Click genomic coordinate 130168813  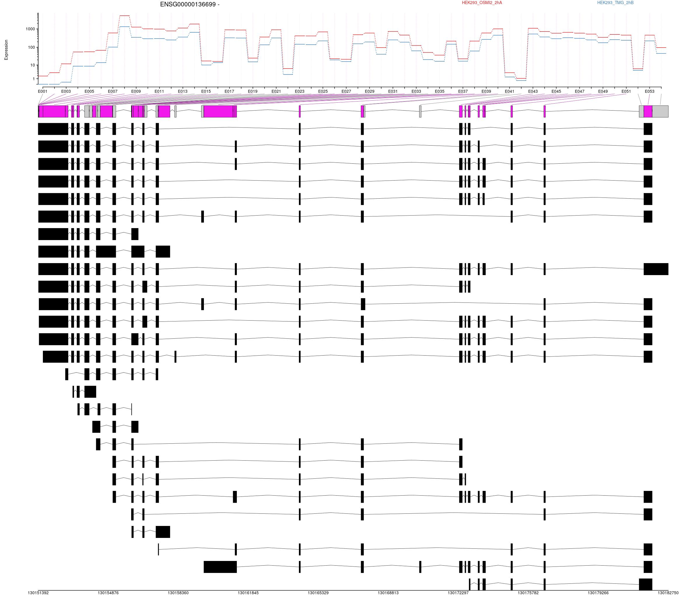pyautogui.click(x=388, y=592)
